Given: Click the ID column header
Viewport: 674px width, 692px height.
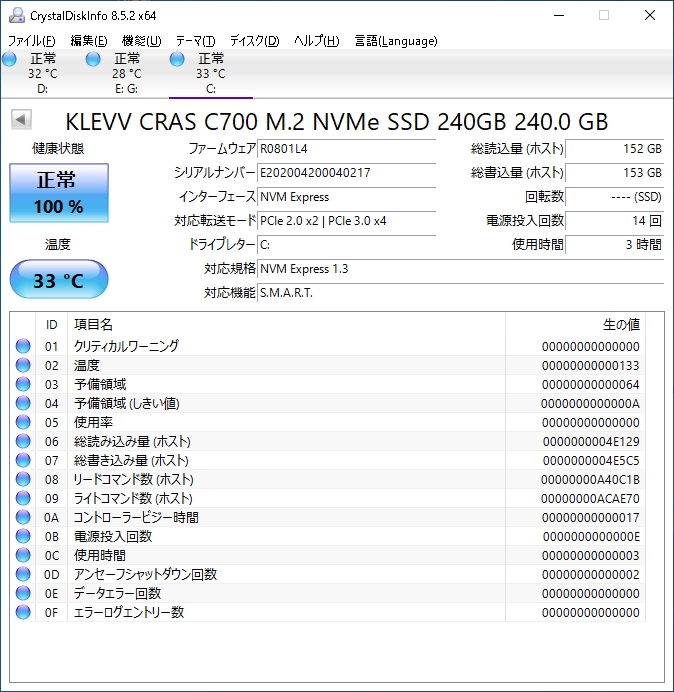Looking at the screenshot, I should (x=52, y=325).
